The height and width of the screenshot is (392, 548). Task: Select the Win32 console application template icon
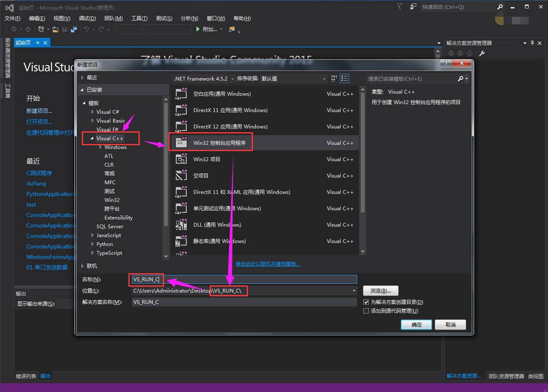(x=181, y=143)
